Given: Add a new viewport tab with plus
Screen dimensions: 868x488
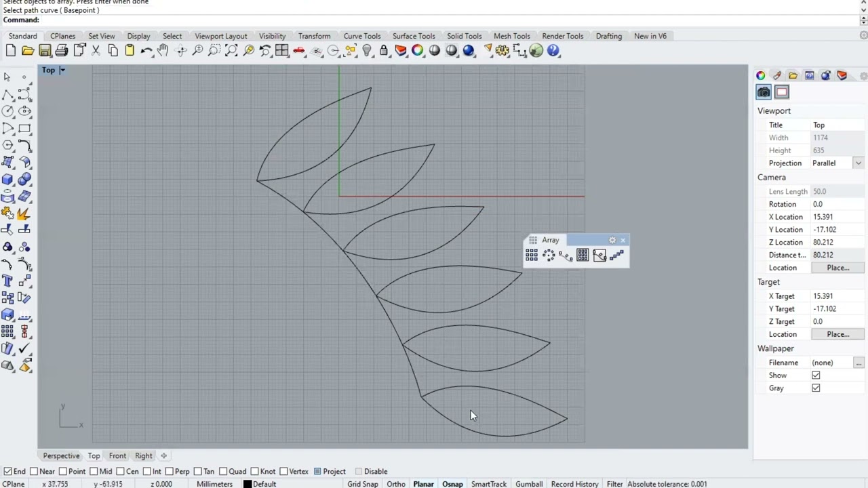Looking at the screenshot, I should pos(163,456).
